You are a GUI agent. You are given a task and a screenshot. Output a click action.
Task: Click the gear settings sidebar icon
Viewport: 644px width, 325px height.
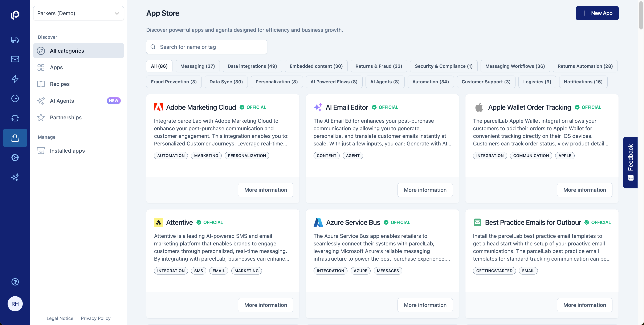tap(15, 157)
